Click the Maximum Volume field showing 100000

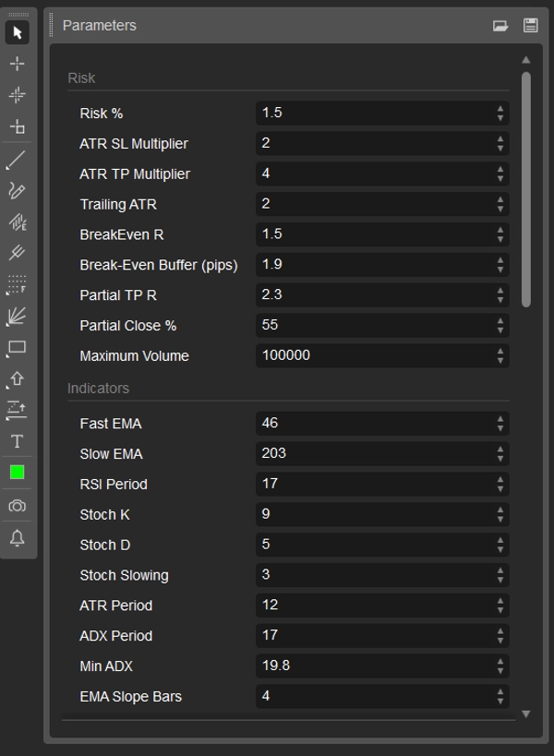382,355
